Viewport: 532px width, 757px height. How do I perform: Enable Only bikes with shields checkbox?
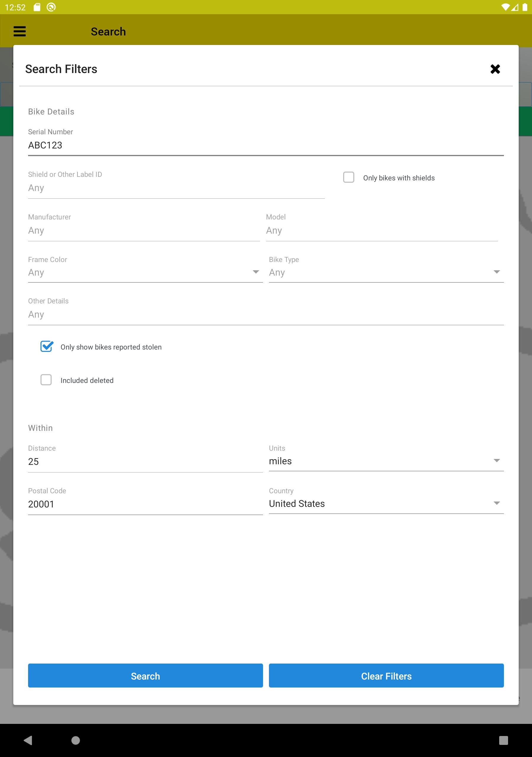click(x=349, y=177)
